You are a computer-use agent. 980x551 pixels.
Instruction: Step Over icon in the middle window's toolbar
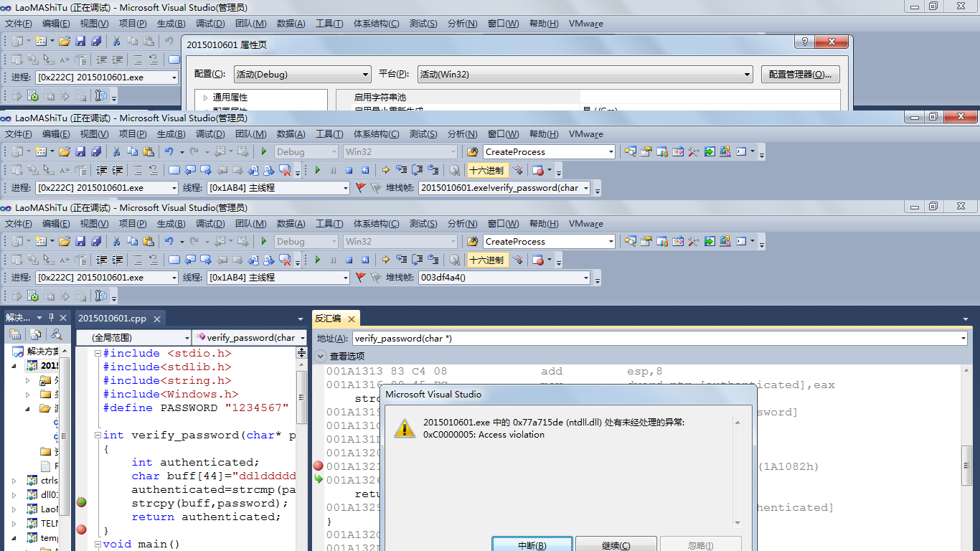(x=417, y=170)
